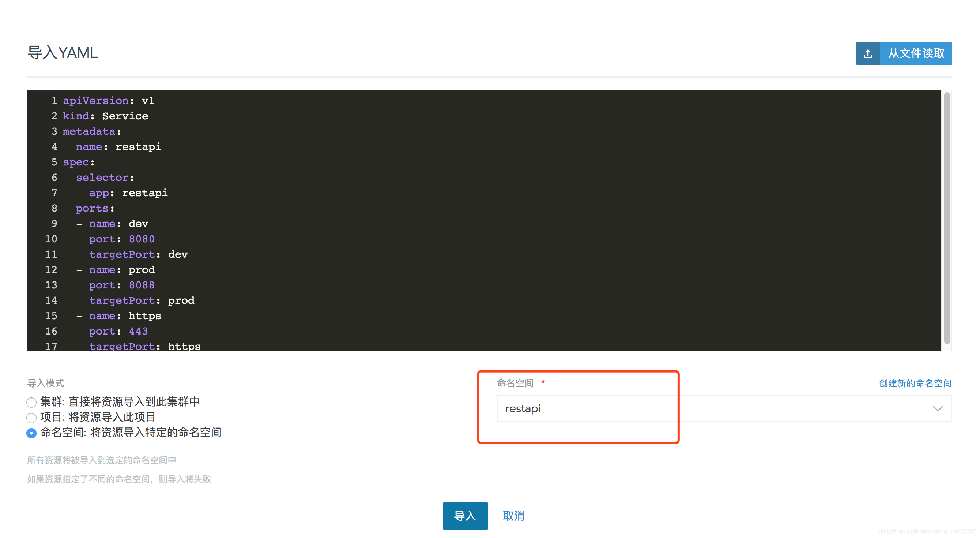The image size is (980, 538).
Task: Click '- name: https' line in editor
Action: point(118,316)
